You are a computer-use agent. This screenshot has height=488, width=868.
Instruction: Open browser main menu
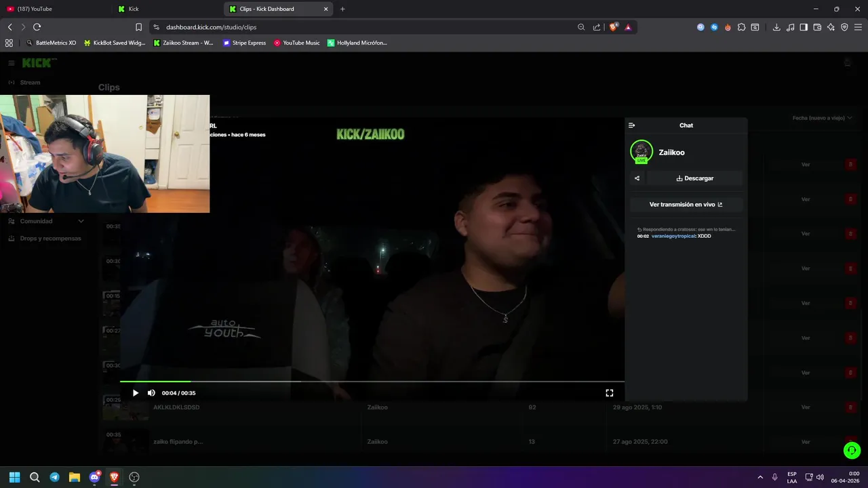click(x=858, y=27)
